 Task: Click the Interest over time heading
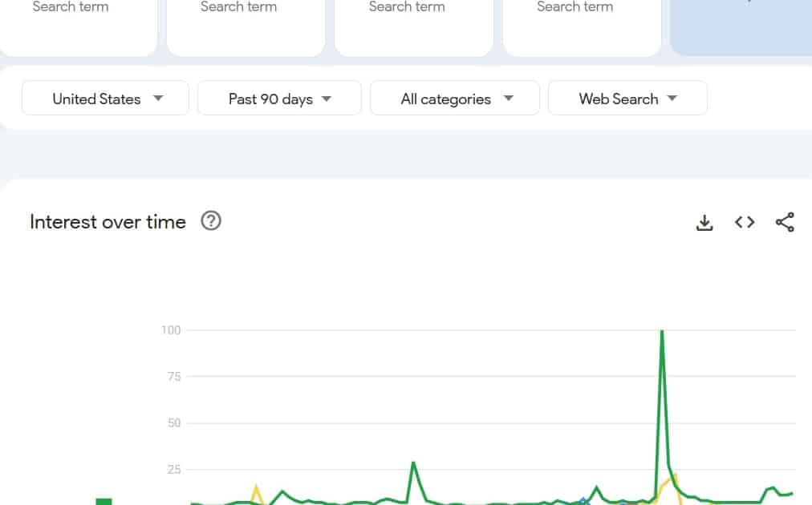pos(108,222)
